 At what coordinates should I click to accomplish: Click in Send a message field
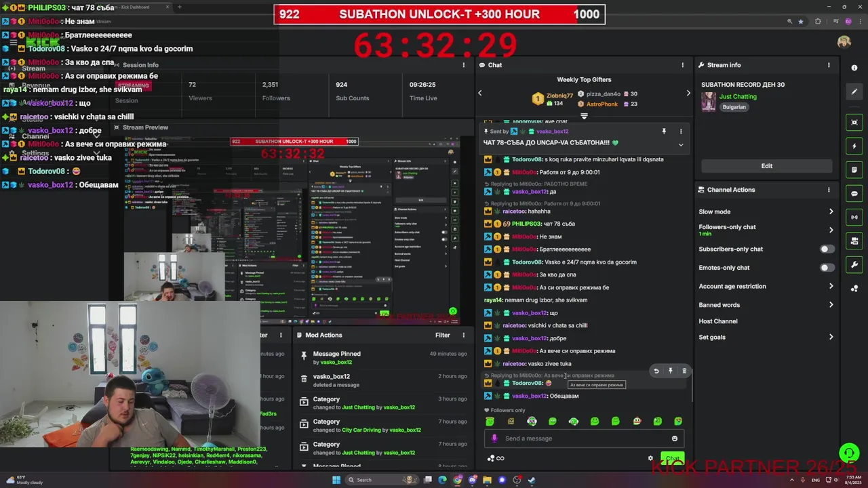click(583, 439)
